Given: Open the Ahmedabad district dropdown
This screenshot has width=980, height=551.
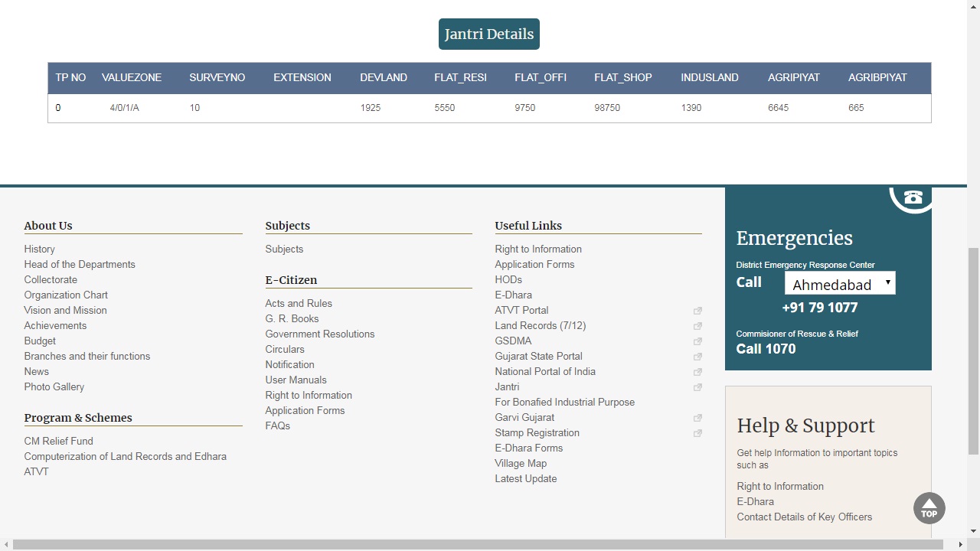Looking at the screenshot, I should [x=840, y=284].
